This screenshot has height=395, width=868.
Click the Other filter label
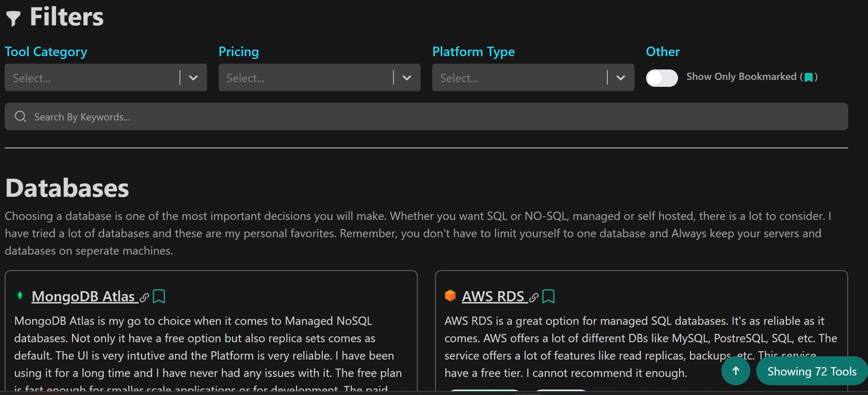663,52
